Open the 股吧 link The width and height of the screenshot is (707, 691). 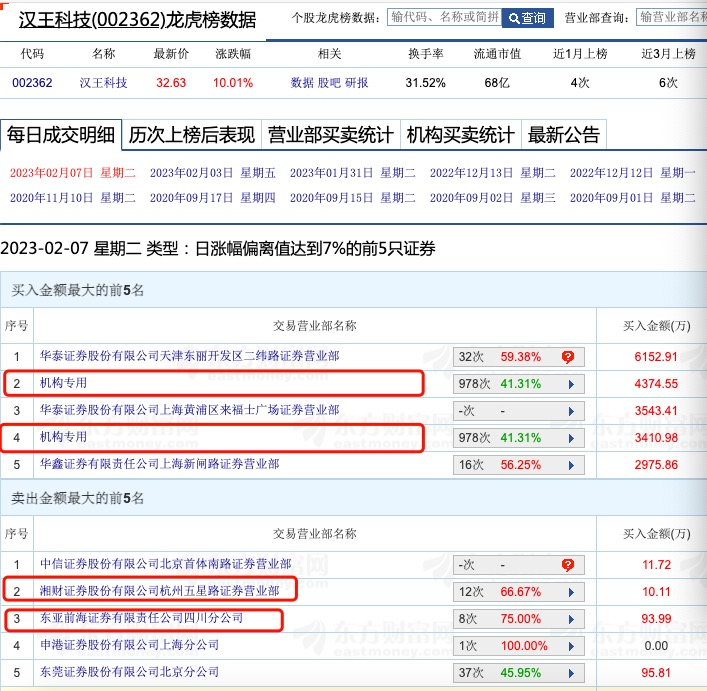(329, 83)
